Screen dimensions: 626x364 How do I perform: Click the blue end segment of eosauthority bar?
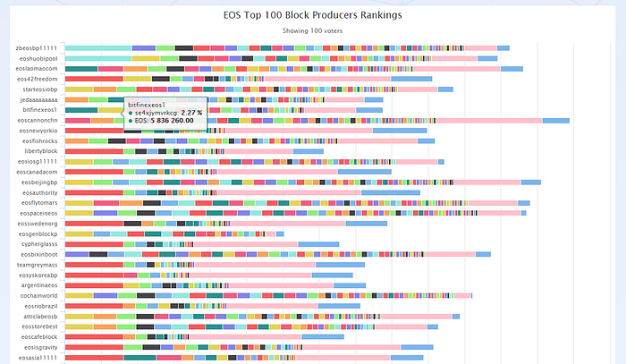click(391, 193)
